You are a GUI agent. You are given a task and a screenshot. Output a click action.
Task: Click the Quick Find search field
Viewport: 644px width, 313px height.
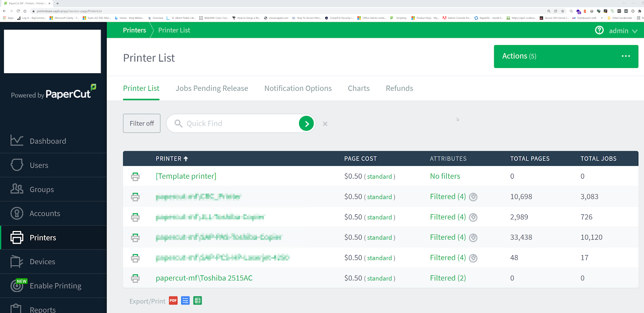click(240, 124)
